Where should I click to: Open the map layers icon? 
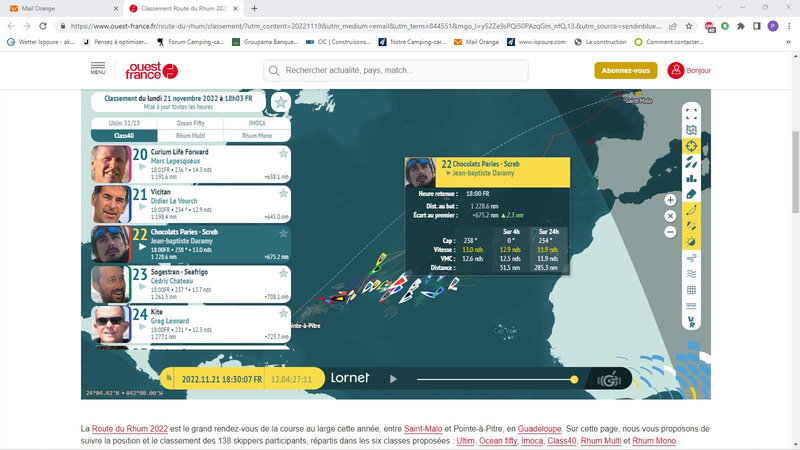coord(691,130)
